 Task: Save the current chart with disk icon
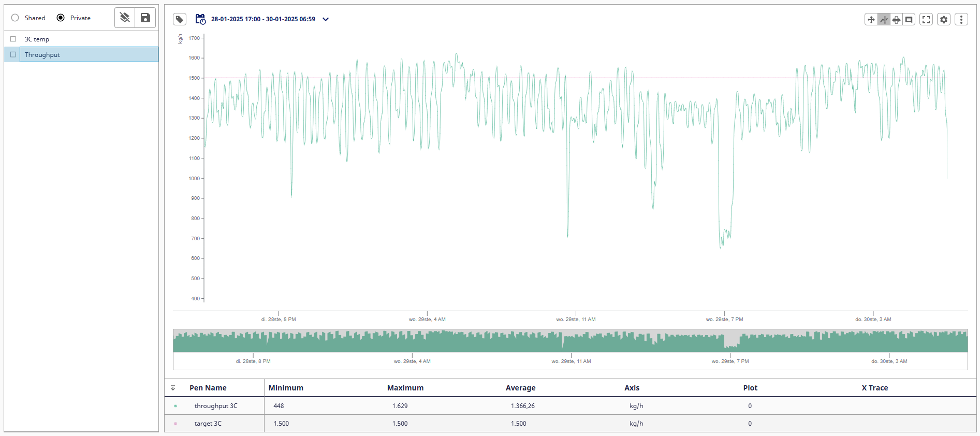tap(145, 18)
